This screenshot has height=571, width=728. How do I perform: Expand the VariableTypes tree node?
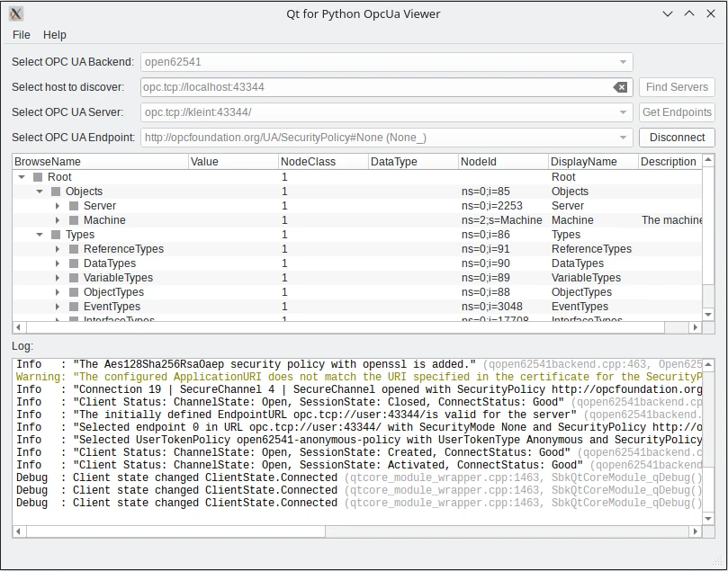pyautogui.click(x=58, y=278)
